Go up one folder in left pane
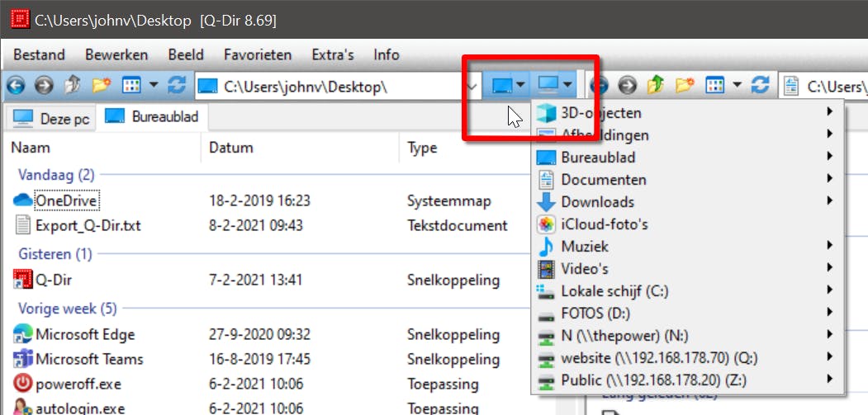This screenshot has height=415, width=868. tap(72, 85)
